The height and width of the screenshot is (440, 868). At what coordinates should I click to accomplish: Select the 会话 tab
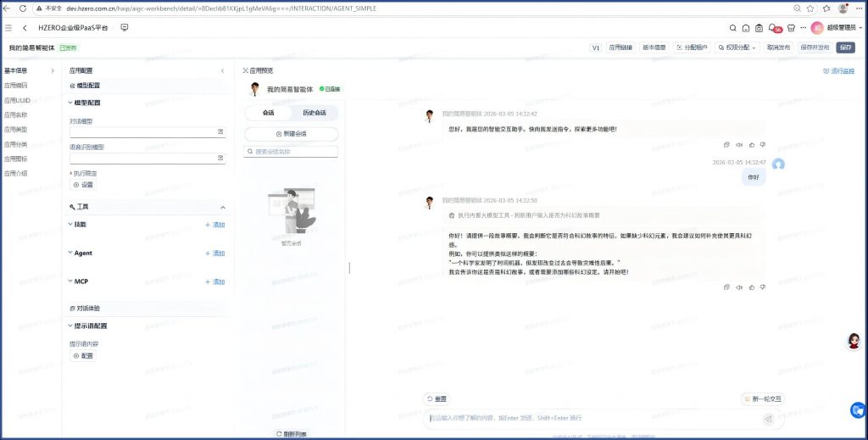(x=268, y=113)
